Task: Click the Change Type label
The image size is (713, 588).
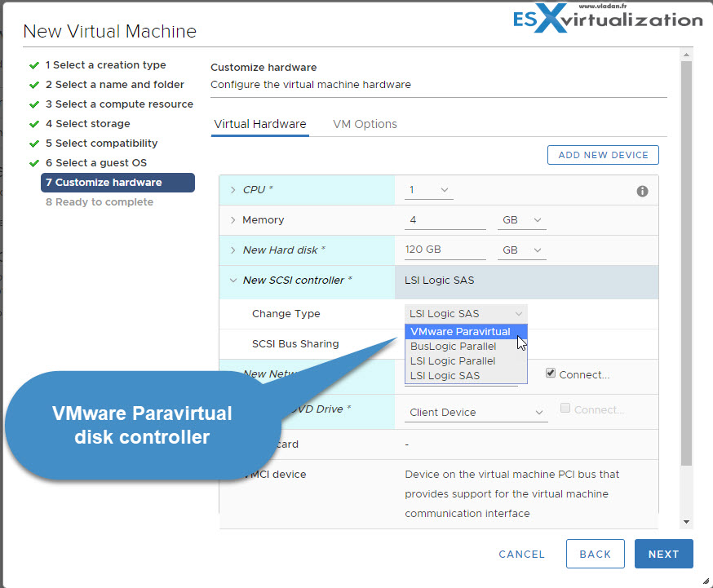Action: point(286,313)
